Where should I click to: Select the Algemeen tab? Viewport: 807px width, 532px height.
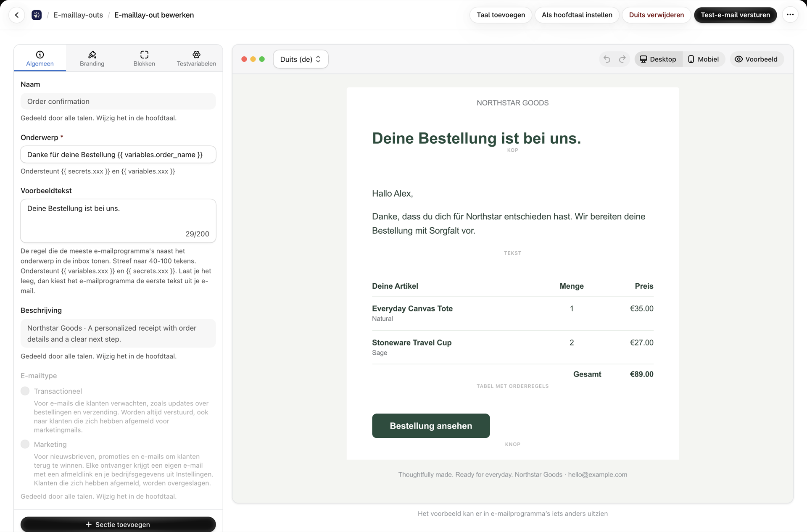click(40, 58)
